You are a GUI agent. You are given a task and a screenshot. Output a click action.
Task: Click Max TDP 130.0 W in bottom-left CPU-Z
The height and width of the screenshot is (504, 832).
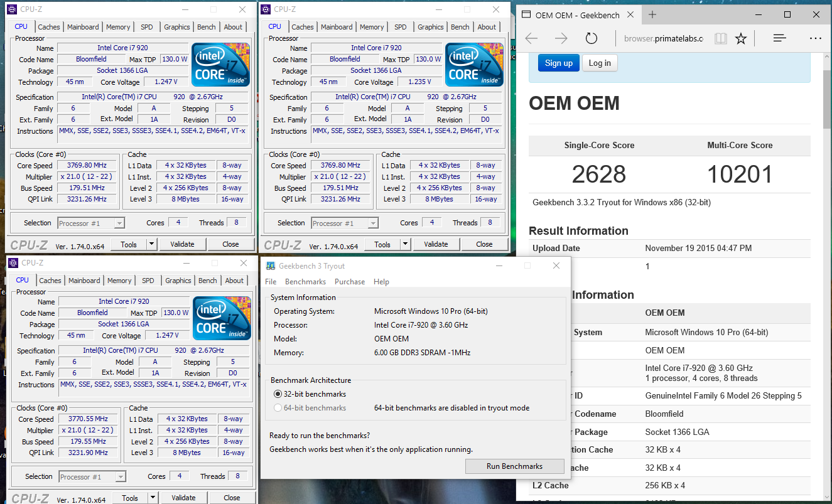point(176,313)
